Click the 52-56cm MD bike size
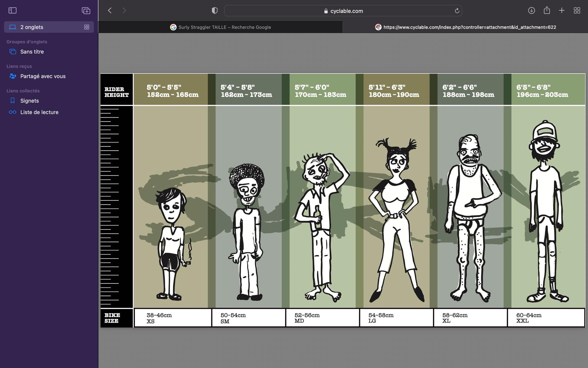Image resolution: width=588 pixels, height=368 pixels. [323, 318]
